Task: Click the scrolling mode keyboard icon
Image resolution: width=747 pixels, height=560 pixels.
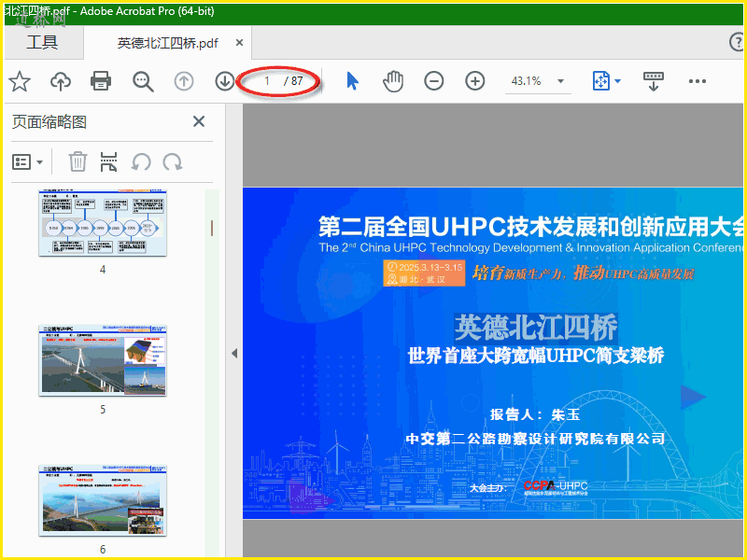Action: [653, 81]
